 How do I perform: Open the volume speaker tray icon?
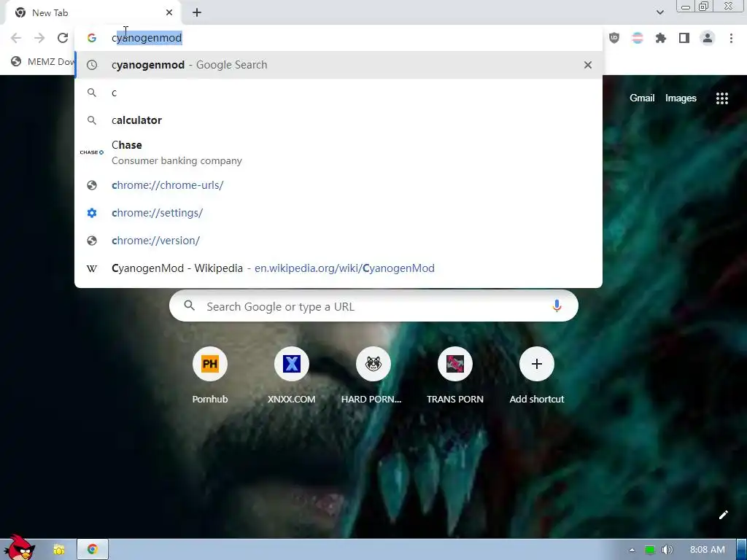[667, 550]
